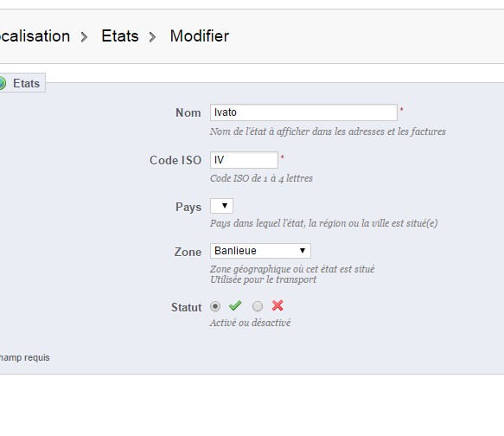Focus the Code ISO field containing IV

point(244,160)
